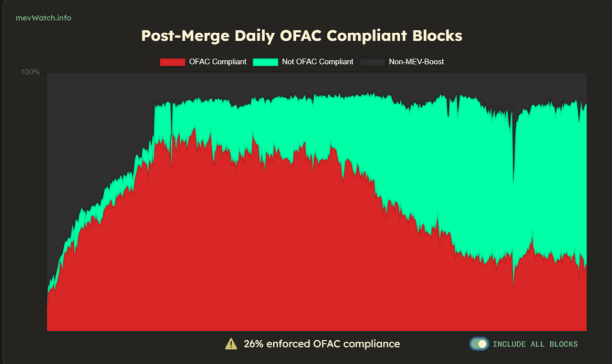Click the dark Non-MEV-Boost legend swatch
The width and height of the screenshot is (612, 364).
(x=372, y=62)
